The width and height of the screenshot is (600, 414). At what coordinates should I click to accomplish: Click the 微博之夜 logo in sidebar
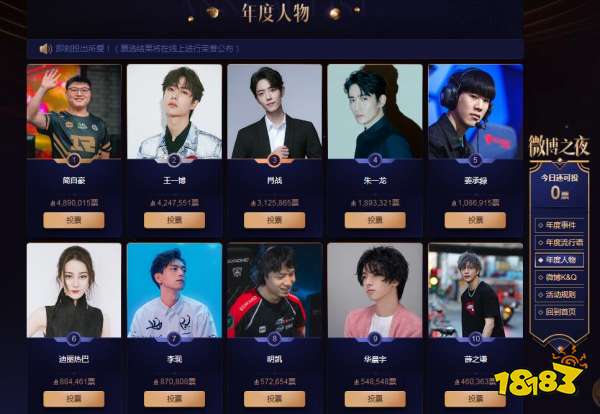click(559, 146)
